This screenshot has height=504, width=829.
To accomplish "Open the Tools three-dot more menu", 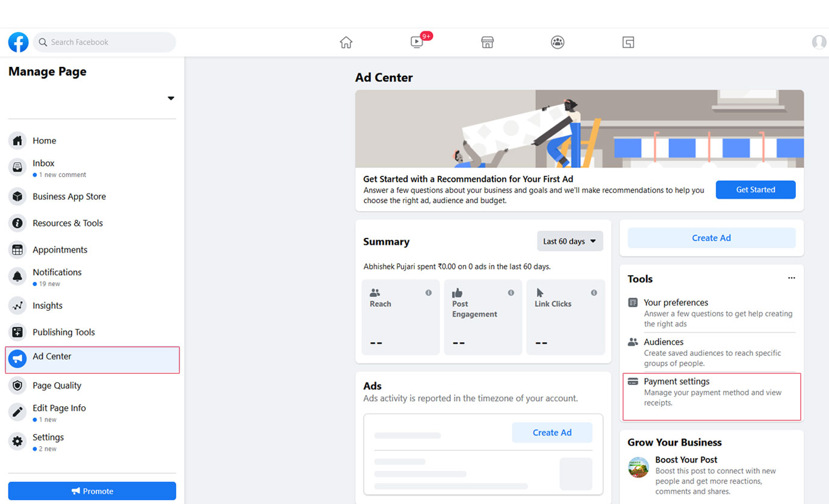I will pos(791,278).
